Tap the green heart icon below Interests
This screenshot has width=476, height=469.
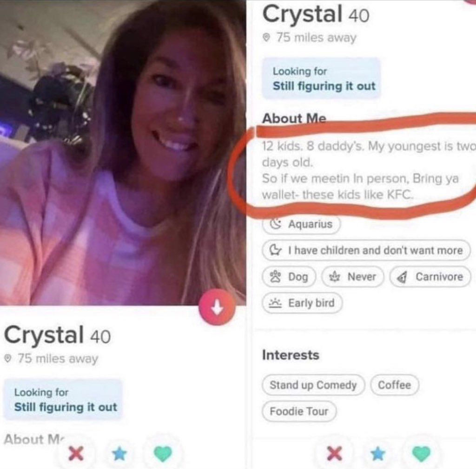pos(421,454)
